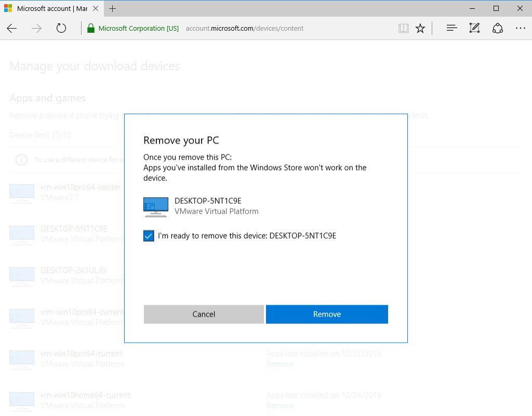The height and width of the screenshot is (416, 532).
Task: Share the current page
Action: pyautogui.click(x=498, y=28)
